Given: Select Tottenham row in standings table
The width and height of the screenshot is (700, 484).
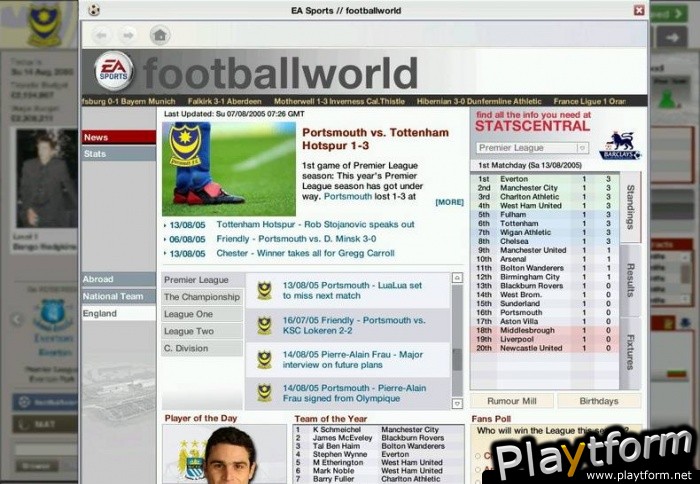Looking at the screenshot, I should pyautogui.click(x=545, y=223).
